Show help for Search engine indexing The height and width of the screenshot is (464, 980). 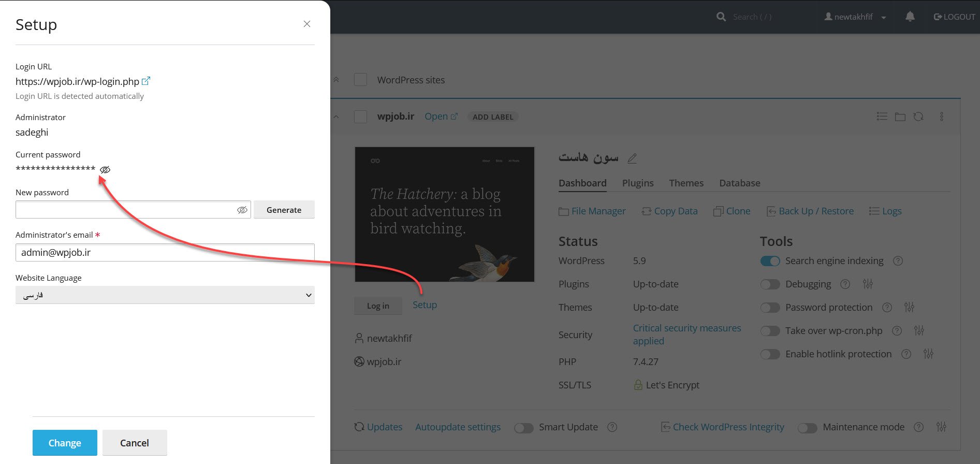click(x=898, y=261)
